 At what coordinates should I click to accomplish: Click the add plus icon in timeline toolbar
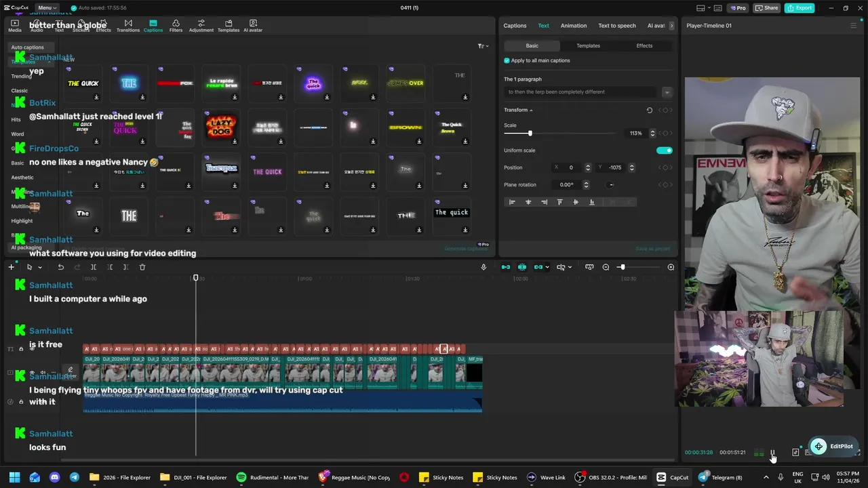coord(11,267)
